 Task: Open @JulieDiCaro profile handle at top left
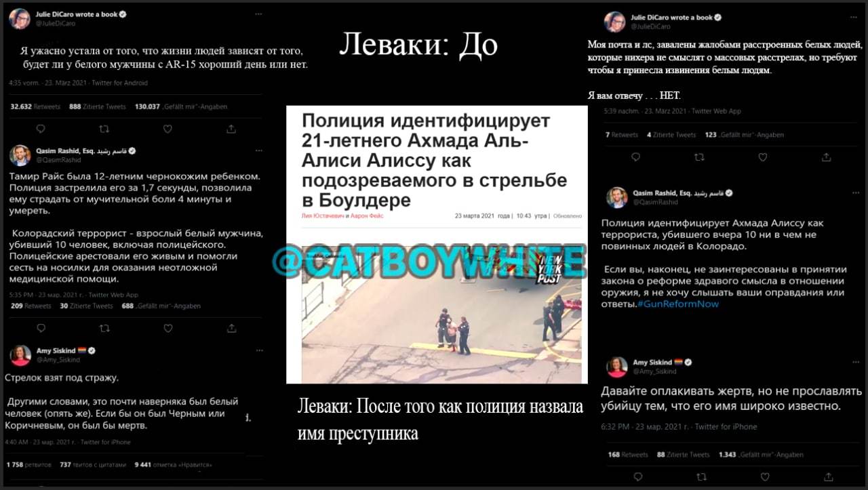(56, 24)
